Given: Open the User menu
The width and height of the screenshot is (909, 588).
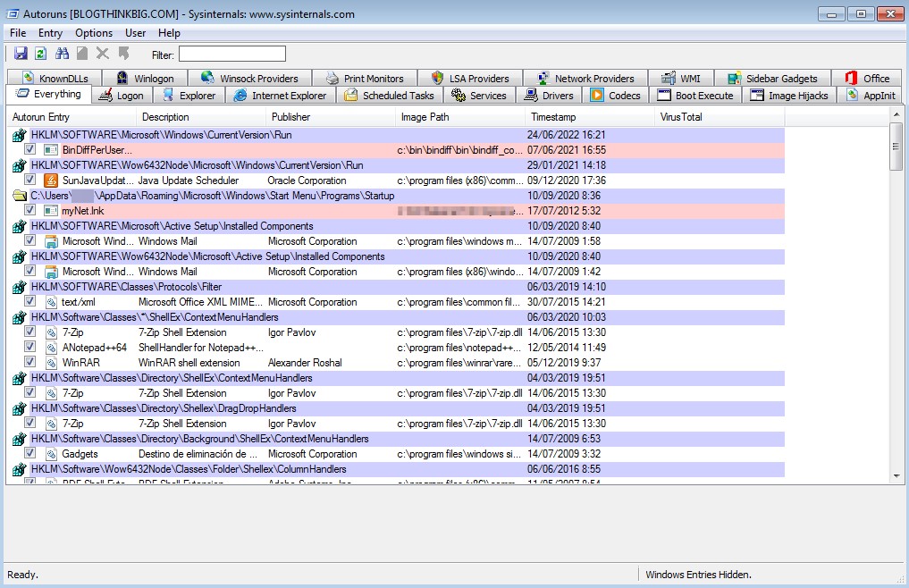Looking at the screenshot, I should (x=136, y=33).
